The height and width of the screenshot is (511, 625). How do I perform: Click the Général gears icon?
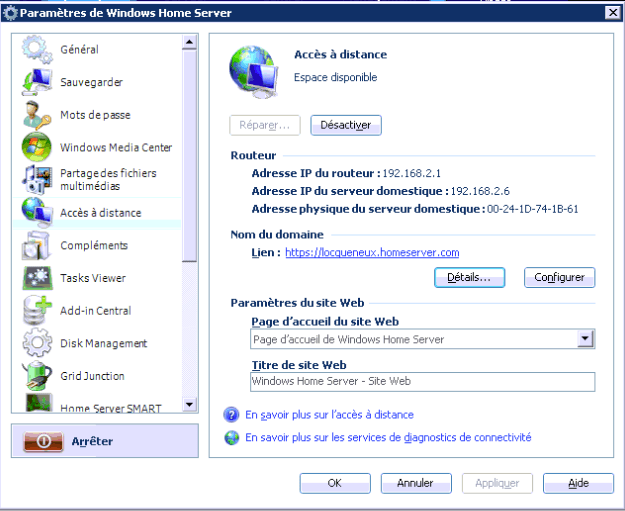click(37, 49)
